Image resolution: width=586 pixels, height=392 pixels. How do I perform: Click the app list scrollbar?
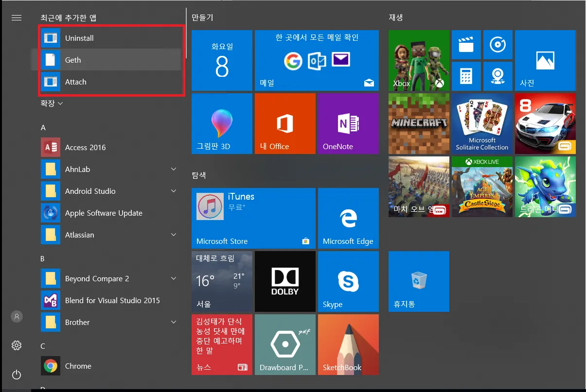coord(186,33)
